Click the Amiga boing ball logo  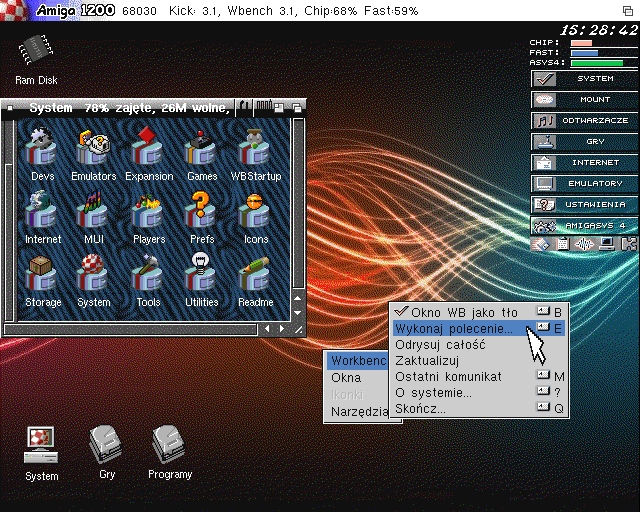pyautogui.click(x=15, y=10)
